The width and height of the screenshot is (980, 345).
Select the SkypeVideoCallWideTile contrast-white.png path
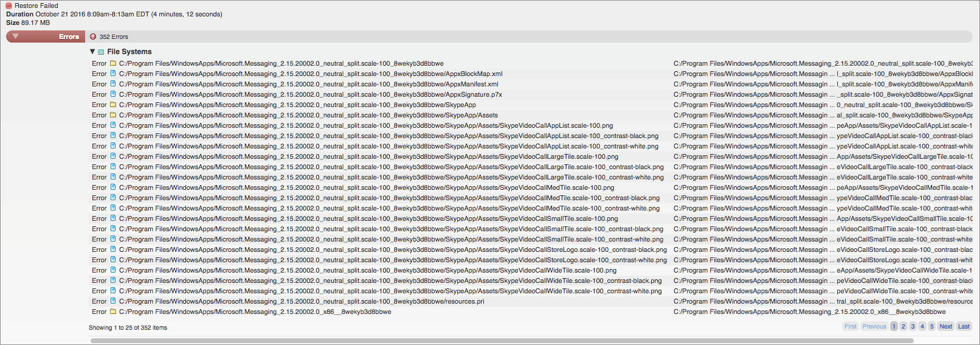coord(390,291)
